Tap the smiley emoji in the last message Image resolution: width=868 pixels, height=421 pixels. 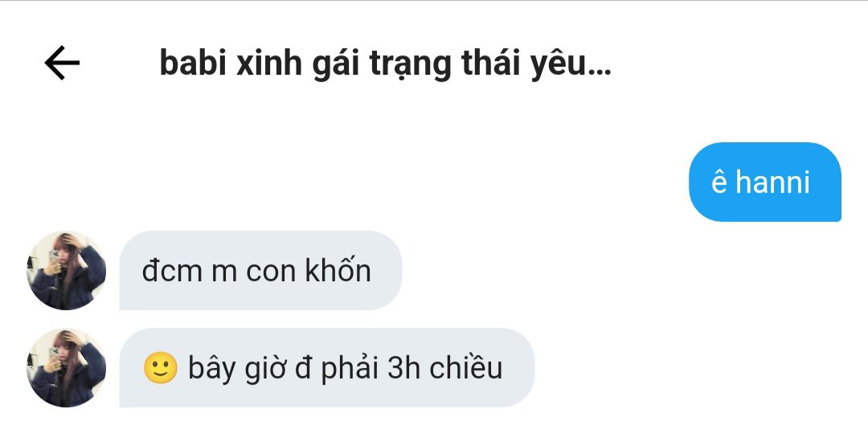[161, 369]
